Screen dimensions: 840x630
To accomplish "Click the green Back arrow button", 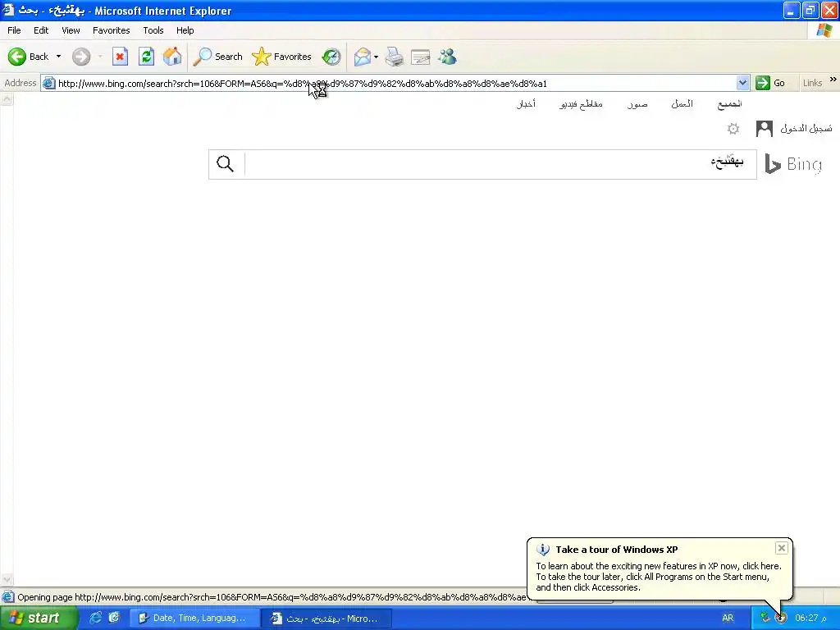I will [17, 57].
